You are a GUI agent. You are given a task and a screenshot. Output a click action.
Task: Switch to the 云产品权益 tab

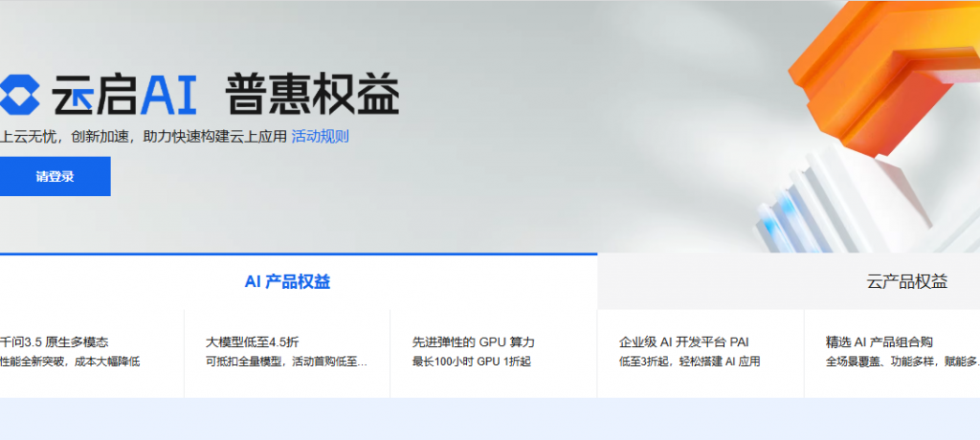click(906, 281)
